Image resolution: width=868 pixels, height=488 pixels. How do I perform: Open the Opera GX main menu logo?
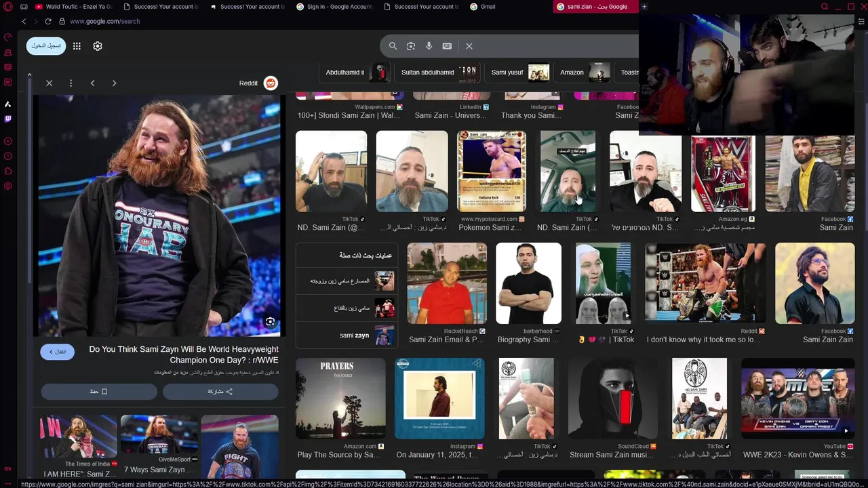7,7
